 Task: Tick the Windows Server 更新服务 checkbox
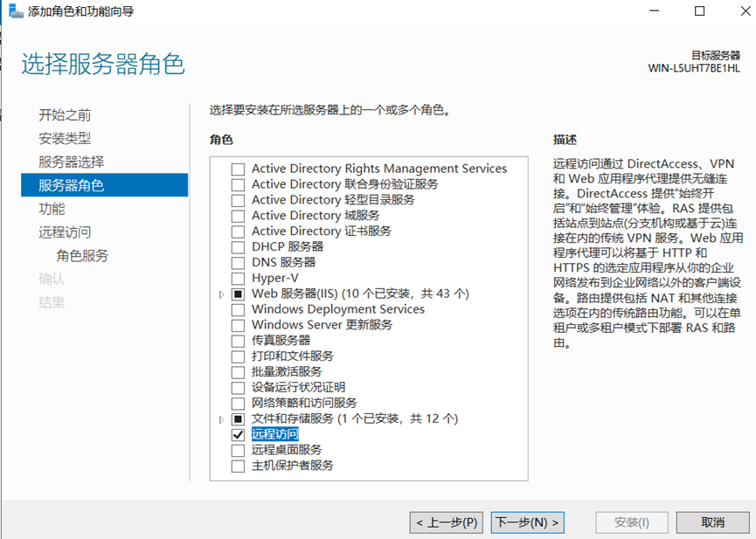coord(238,326)
